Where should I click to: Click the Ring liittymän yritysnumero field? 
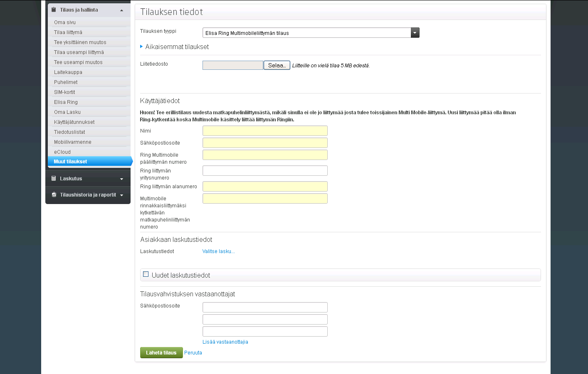265,171
